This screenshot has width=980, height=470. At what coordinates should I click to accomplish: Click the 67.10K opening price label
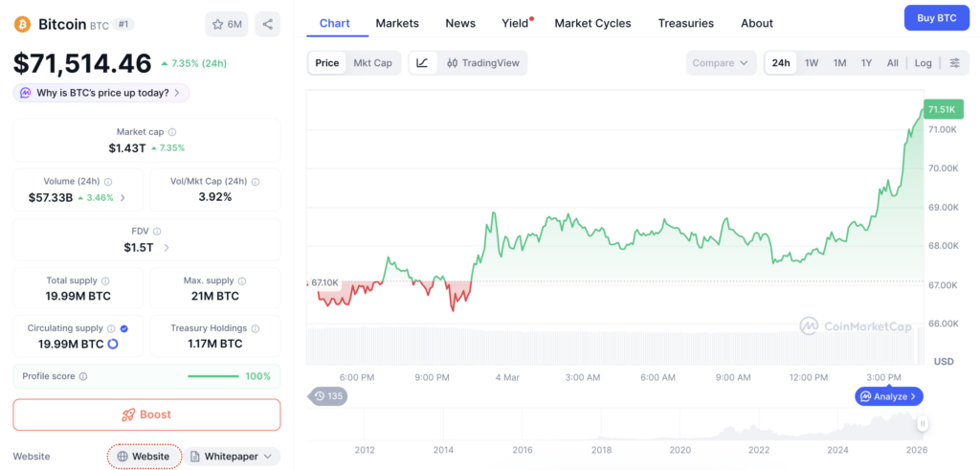pos(324,283)
